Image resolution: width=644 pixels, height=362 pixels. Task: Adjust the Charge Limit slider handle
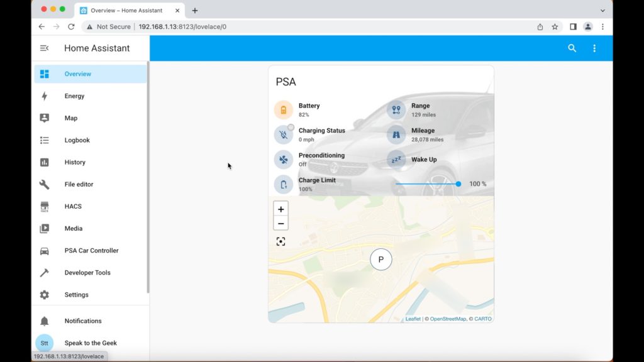tap(458, 184)
